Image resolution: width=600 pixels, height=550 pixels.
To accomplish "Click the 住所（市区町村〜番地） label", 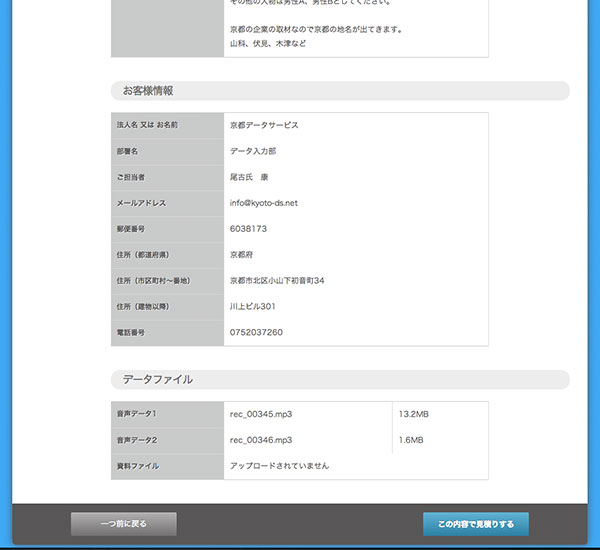I will (x=154, y=281).
